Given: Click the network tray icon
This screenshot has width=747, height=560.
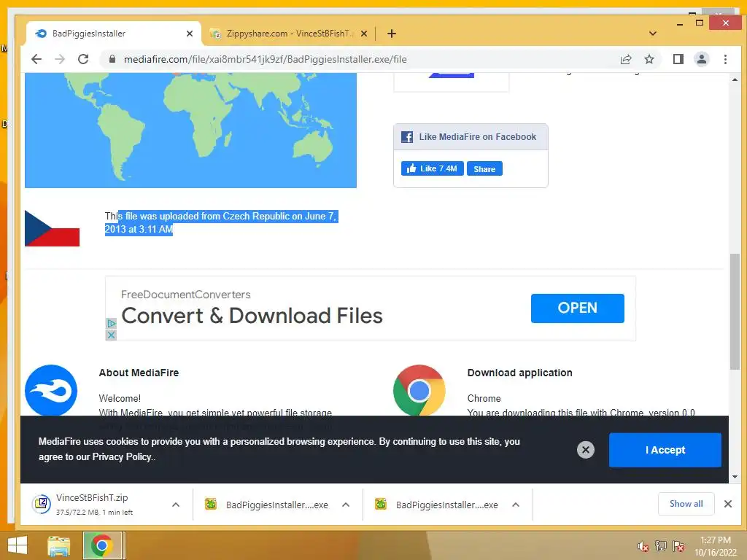Looking at the screenshot, I should click(661, 546).
